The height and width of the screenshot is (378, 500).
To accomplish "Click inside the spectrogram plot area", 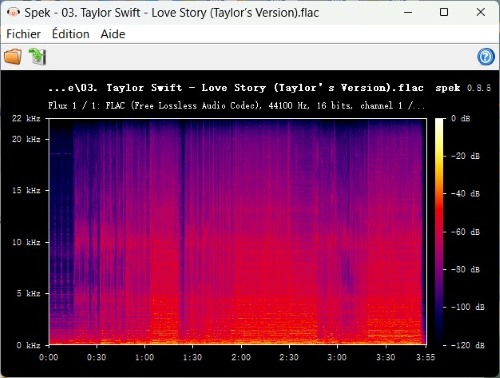I will [x=238, y=231].
